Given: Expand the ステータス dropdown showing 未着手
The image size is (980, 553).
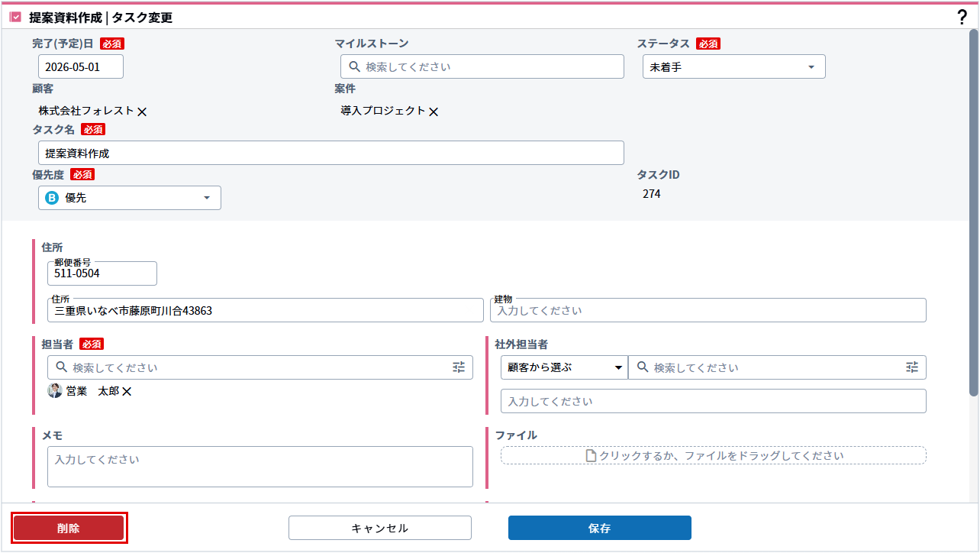Looking at the screenshot, I should (x=733, y=67).
